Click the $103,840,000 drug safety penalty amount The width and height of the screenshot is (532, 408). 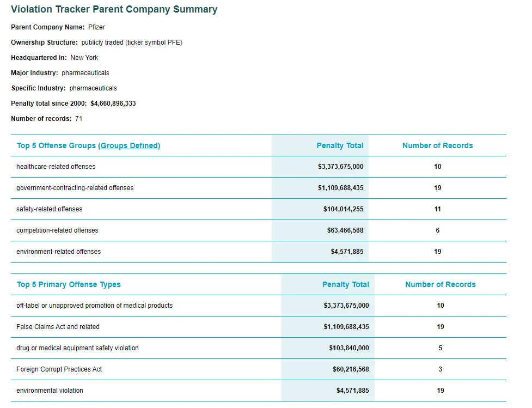(349, 348)
